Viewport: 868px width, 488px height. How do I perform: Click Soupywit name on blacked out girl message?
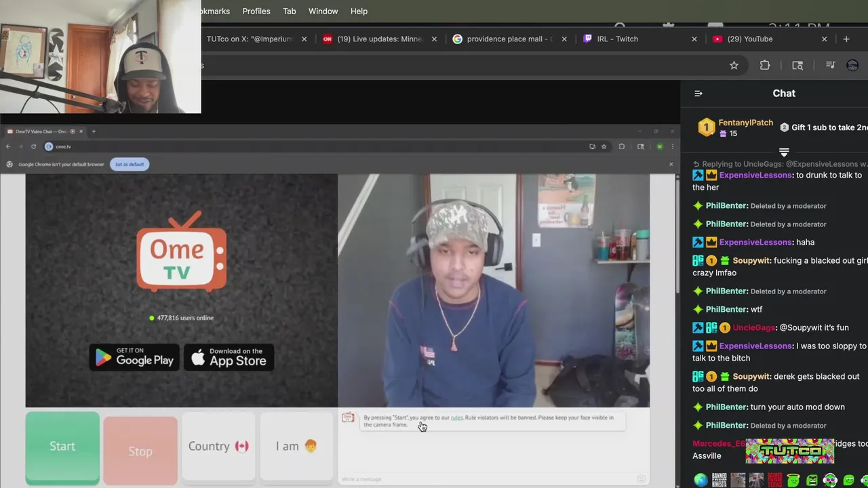[751, 260]
